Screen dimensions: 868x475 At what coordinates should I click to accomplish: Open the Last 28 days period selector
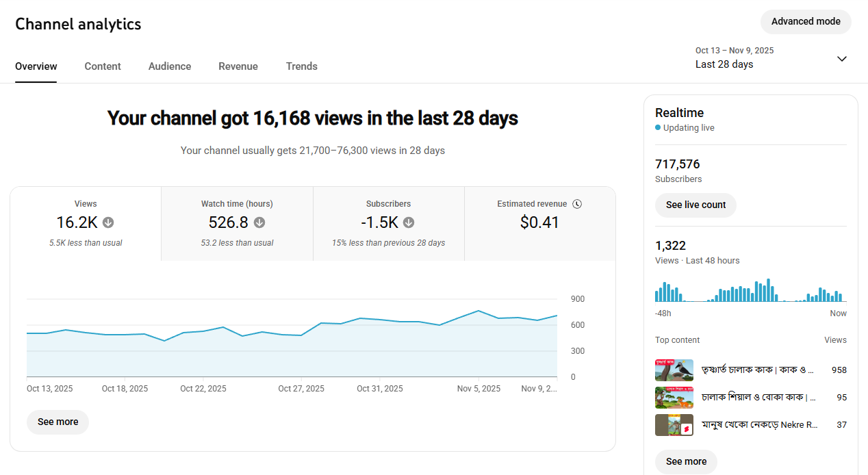pyautogui.click(x=724, y=64)
